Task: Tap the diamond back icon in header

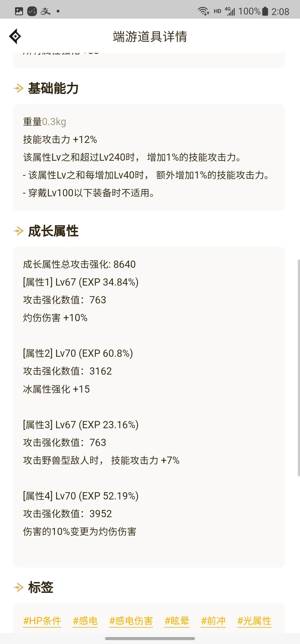Action: pyautogui.click(x=15, y=36)
